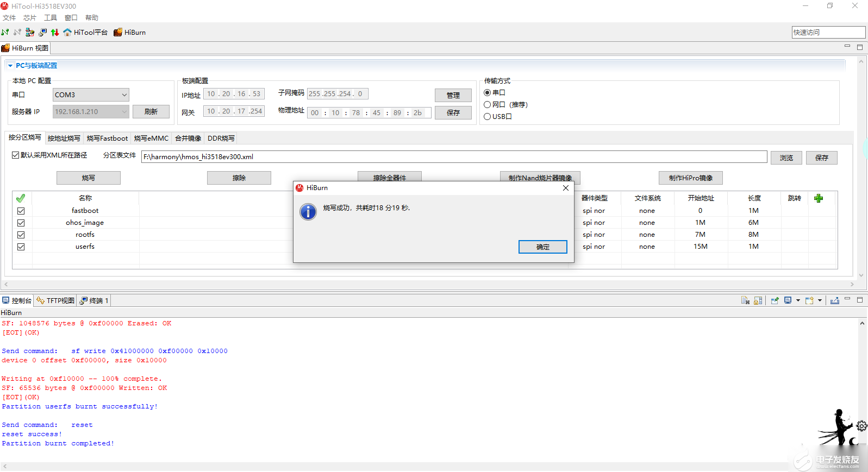The height and width of the screenshot is (472, 868).
Task: Open HiBurn from the main toolbar
Action: click(x=129, y=33)
